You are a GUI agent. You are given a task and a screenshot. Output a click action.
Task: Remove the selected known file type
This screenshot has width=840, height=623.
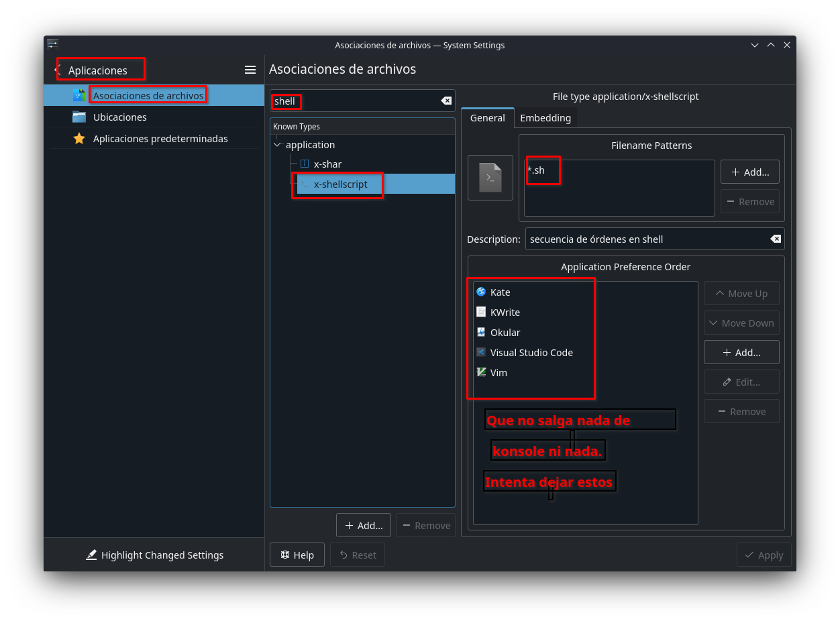pyautogui.click(x=425, y=525)
